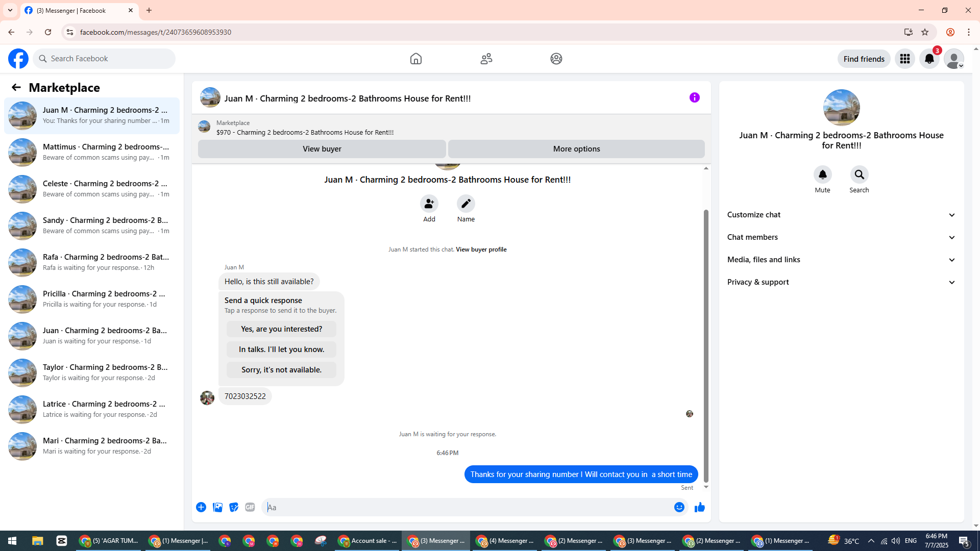Viewport: 980px width, 551px height.
Task: Open the emoji picker in message box
Action: 679,507
